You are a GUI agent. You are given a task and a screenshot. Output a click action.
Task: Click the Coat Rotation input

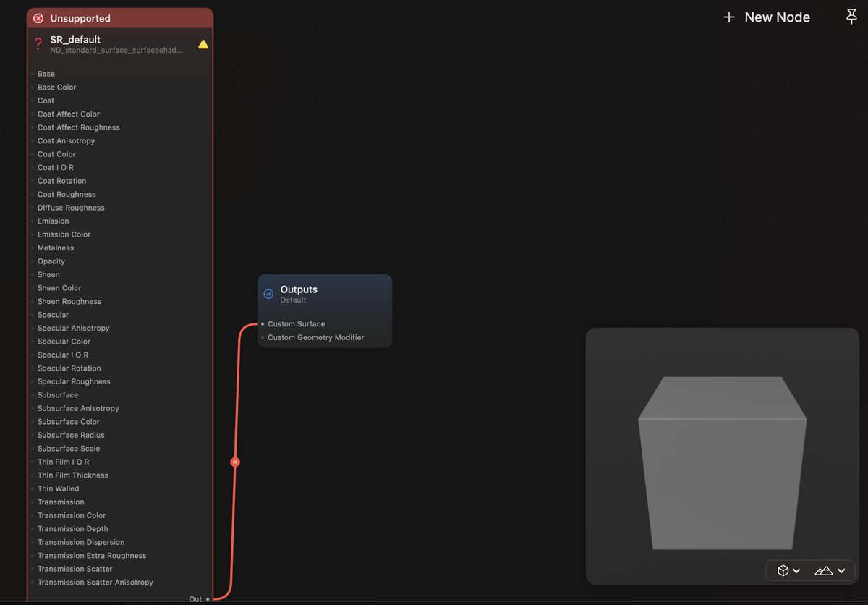coord(62,181)
